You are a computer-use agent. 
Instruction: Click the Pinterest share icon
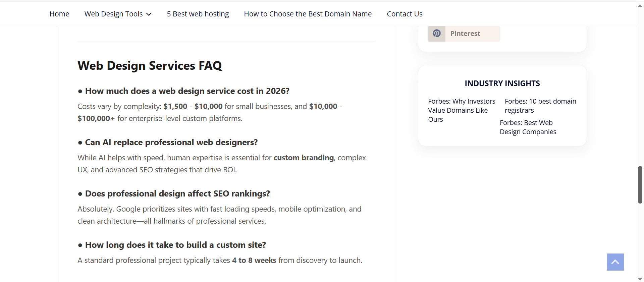click(436, 33)
